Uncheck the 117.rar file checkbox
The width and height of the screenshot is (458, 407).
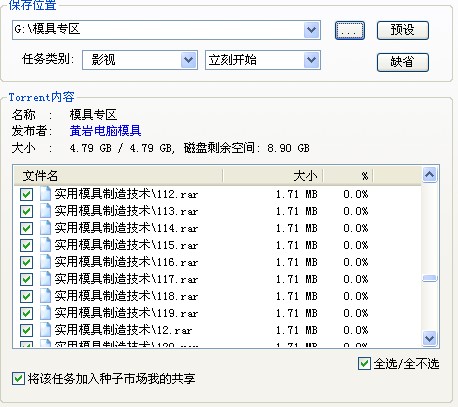(x=26, y=279)
